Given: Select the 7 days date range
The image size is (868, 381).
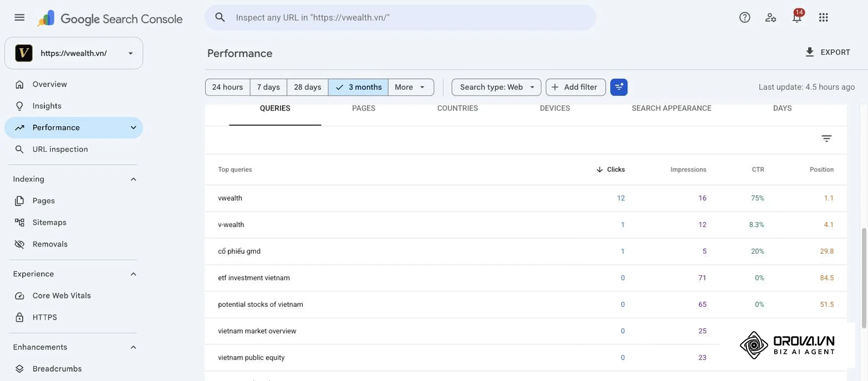Looking at the screenshot, I should point(269,87).
